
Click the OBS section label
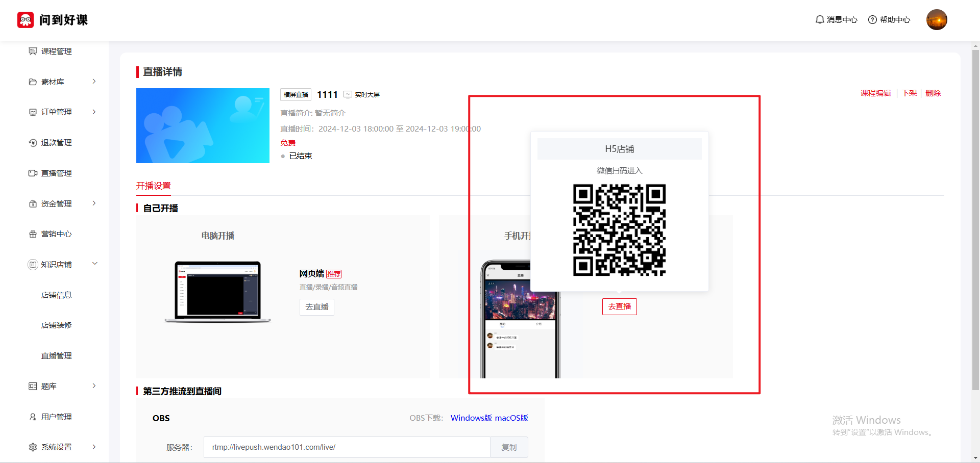(x=161, y=418)
